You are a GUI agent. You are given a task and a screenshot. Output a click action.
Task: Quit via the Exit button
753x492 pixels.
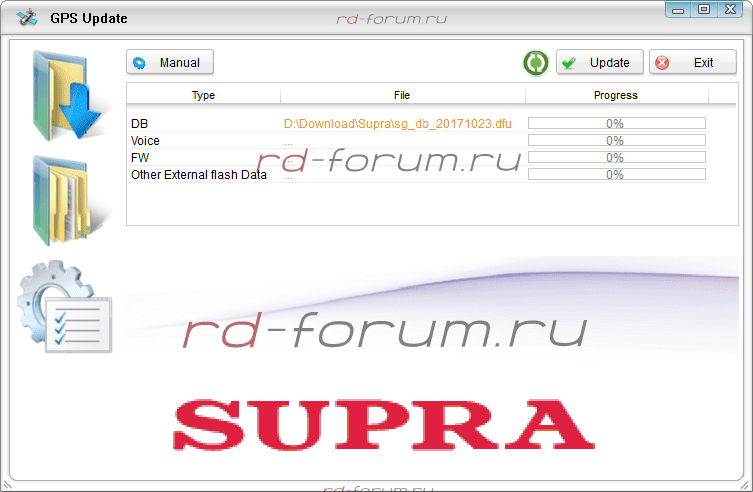point(692,62)
